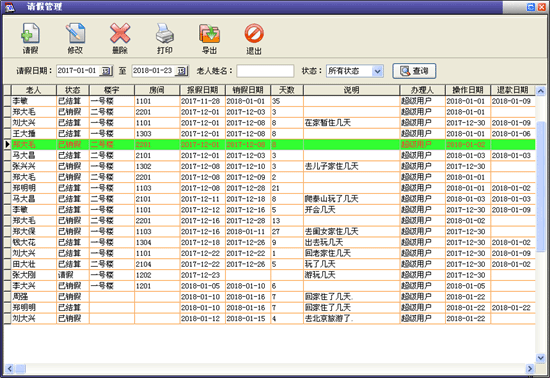Click the 查询 search button

[414, 71]
